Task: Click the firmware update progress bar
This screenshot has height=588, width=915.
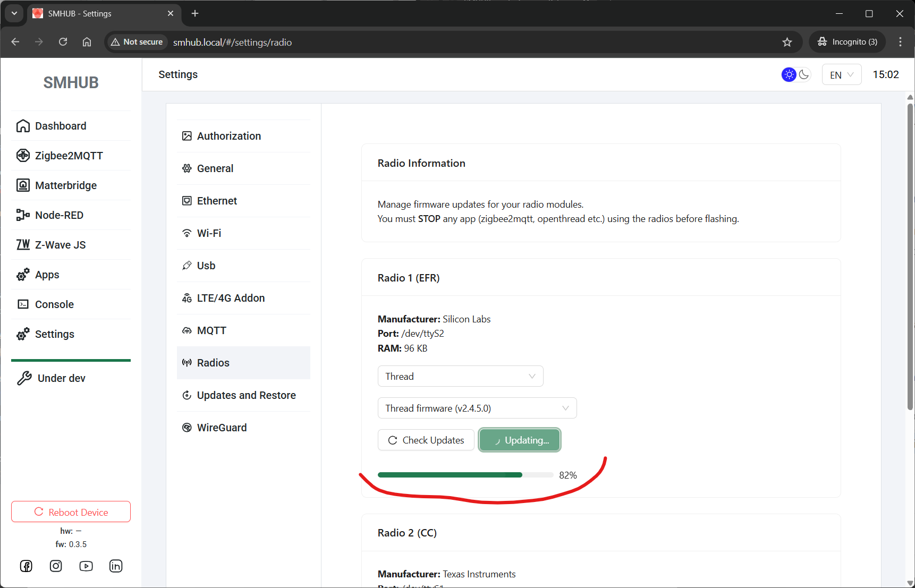Action: (465, 475)
